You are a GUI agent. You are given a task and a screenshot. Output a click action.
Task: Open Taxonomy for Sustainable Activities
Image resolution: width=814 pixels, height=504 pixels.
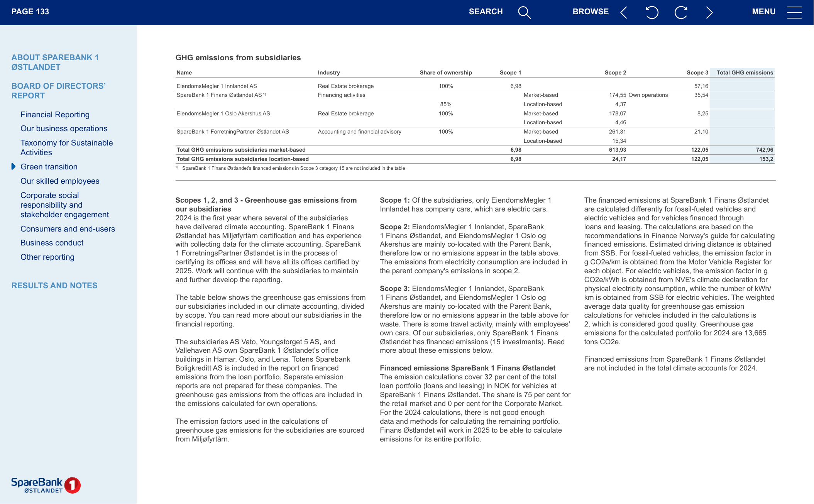point(66,147)
